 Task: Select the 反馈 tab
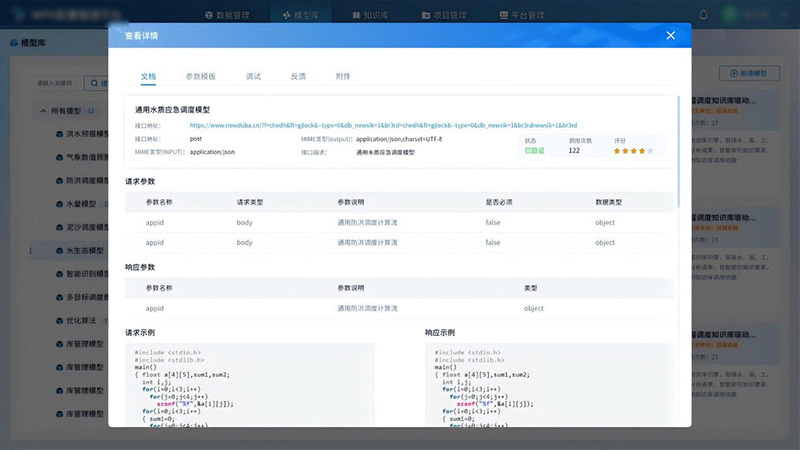tap(298, 76)
